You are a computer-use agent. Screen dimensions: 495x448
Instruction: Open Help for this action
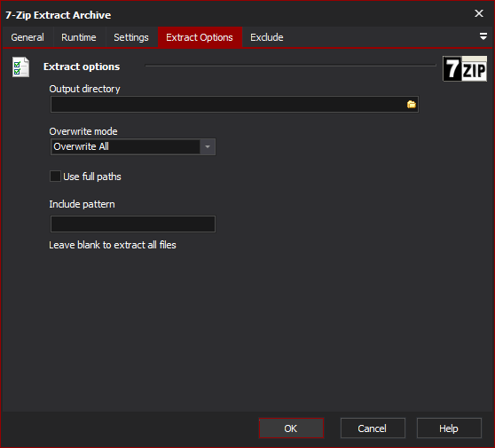click(x=449, y=428)
